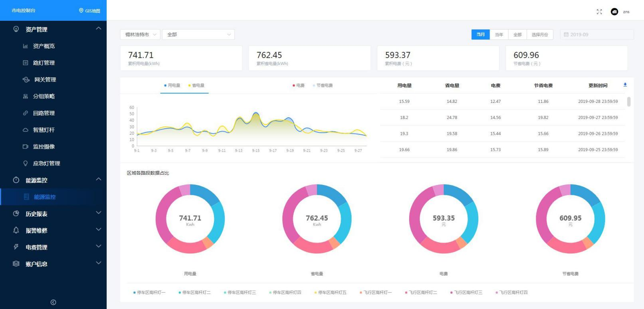
Task: Click the 监控摄像 camera icon
Action: (x=26, y=147)
